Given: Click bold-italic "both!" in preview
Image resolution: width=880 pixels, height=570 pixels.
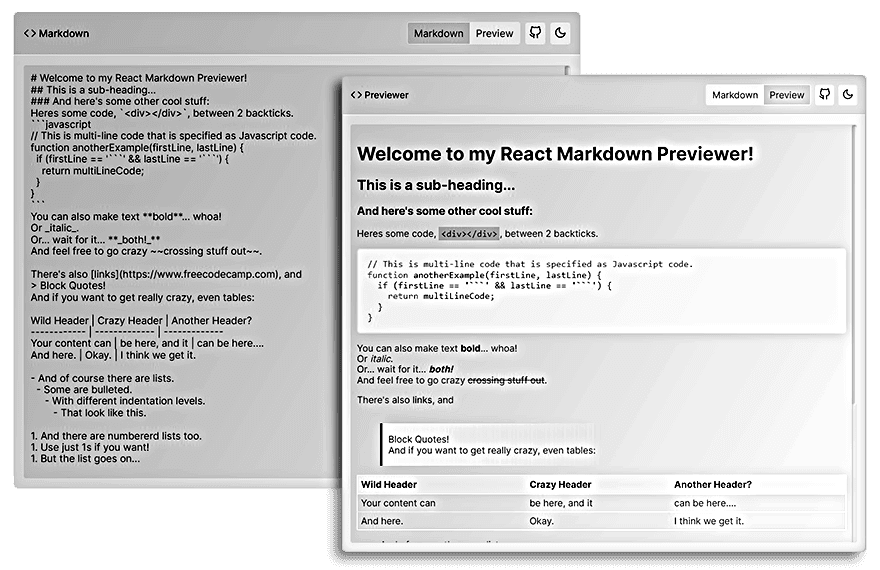Looking at the screenshot, I should [441, 369].
